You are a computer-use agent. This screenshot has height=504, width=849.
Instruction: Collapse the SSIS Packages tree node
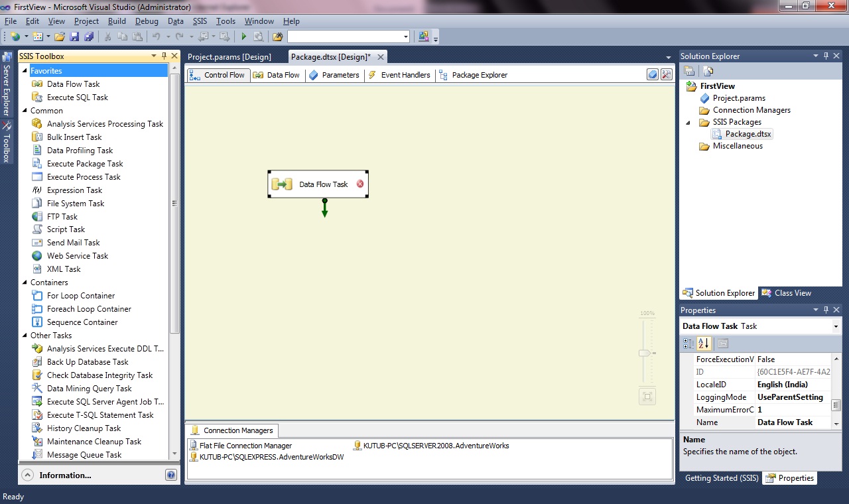(688, 123)
